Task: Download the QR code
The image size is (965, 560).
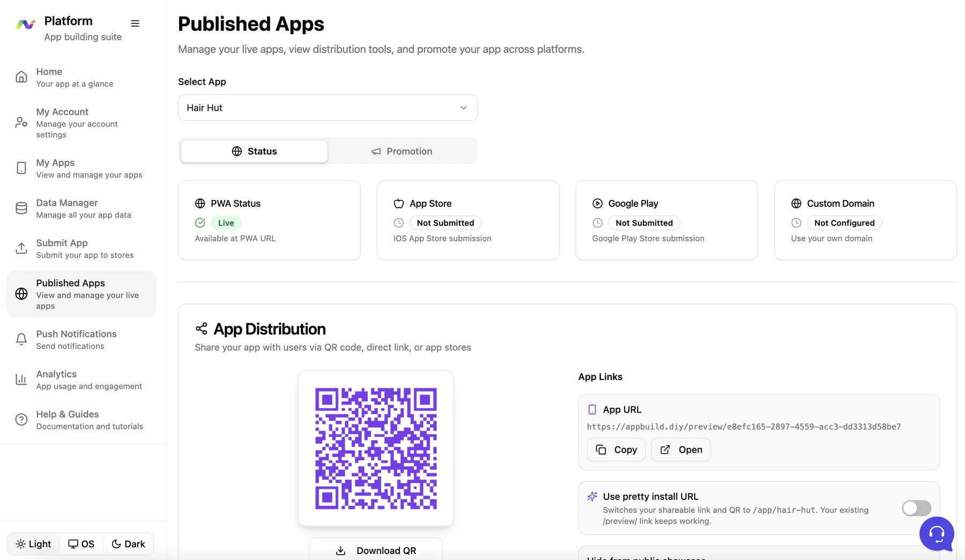Action: click(375, 550)
